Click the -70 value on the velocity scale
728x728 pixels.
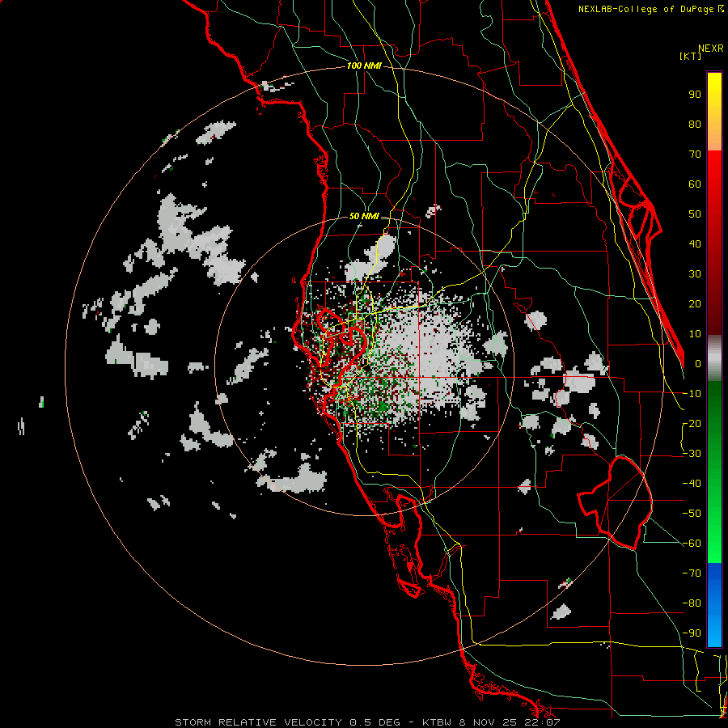point(692,574)
